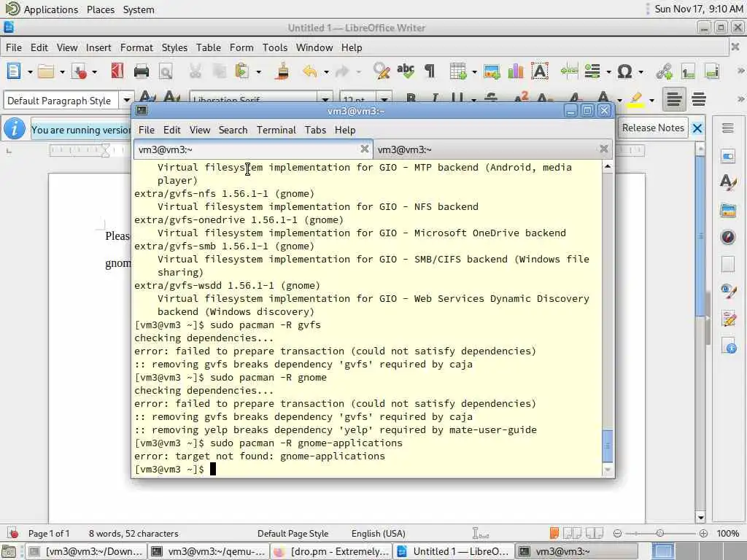The height and width of the screenshot is (560, 747).
Task: Select multiple-page view in status bar
Action: click(x=573, y=533)
